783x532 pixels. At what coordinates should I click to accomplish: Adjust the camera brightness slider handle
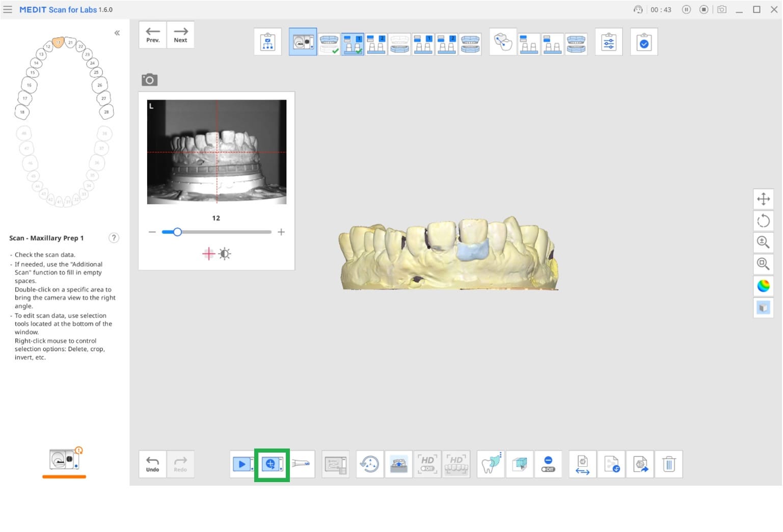click(x=177, y=232)
